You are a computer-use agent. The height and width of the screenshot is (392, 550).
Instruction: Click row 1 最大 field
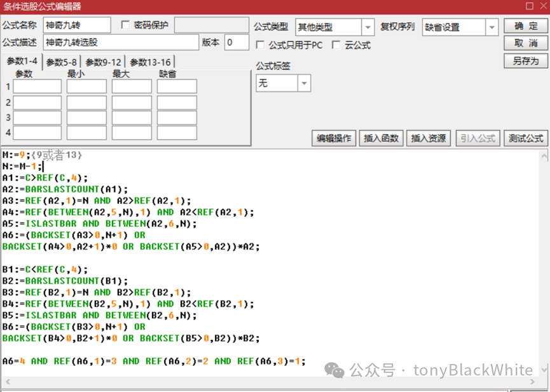[x=132, y=86]
